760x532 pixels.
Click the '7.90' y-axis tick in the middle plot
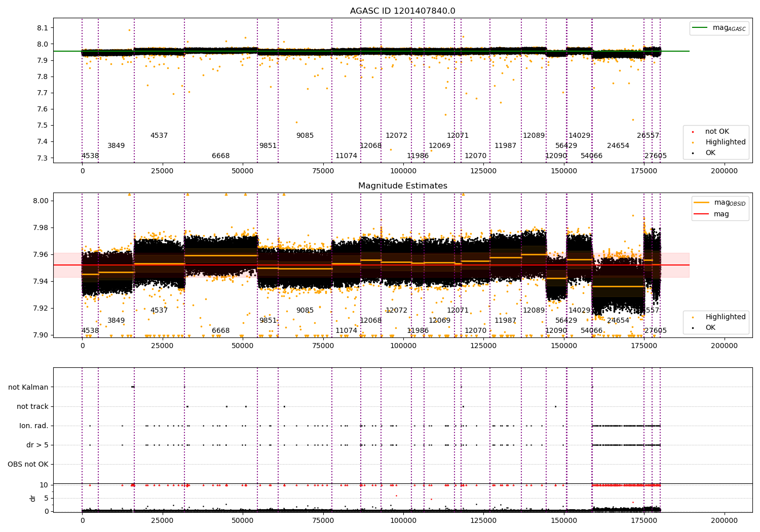pyautogui.click(x=41, y=335)
